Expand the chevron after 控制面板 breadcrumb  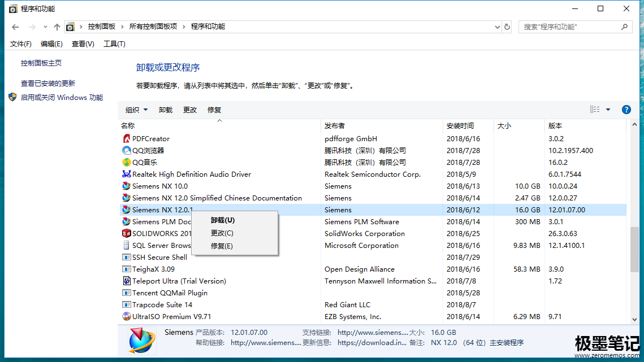click(x=122, y=27)
